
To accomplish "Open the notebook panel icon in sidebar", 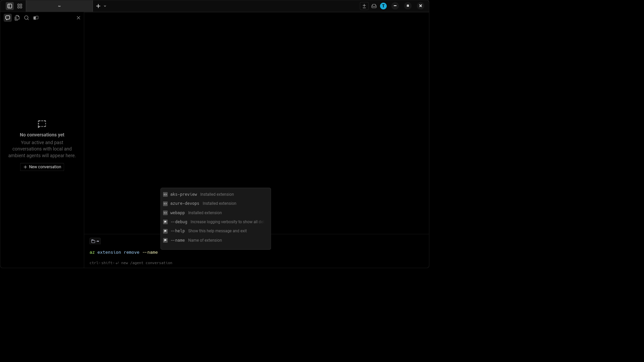I will click(x=36, y=18).
